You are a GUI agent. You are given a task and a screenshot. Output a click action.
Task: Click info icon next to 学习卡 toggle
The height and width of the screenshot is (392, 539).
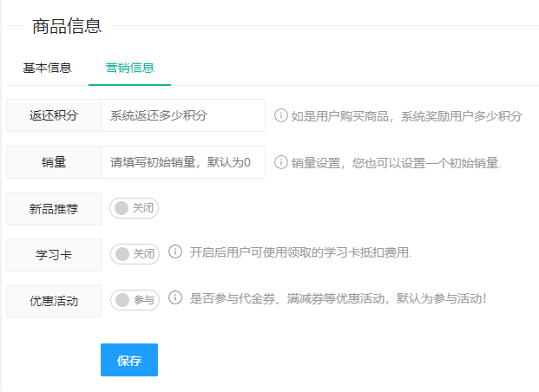(175, 252)
